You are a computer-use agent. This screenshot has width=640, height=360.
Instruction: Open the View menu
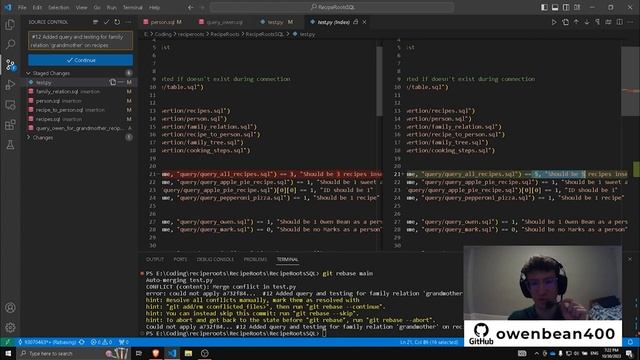[x=81, y=7]
